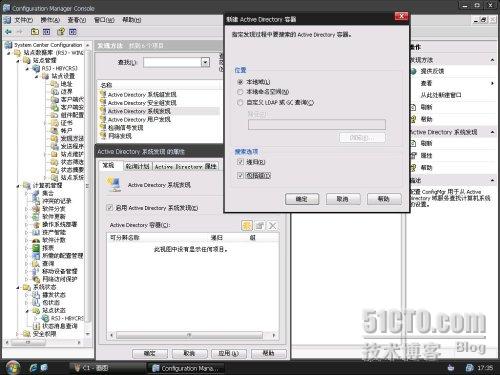The width and height of the screenshot is (500, 375).
Task: Switch to the Active Directory 属性 tab
Action: point(186,166)
